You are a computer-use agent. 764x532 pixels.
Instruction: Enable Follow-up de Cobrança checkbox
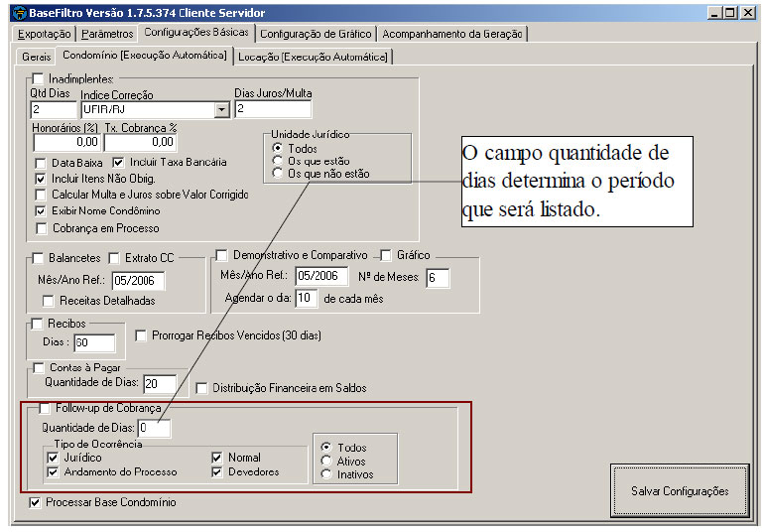tap(45, 408)
